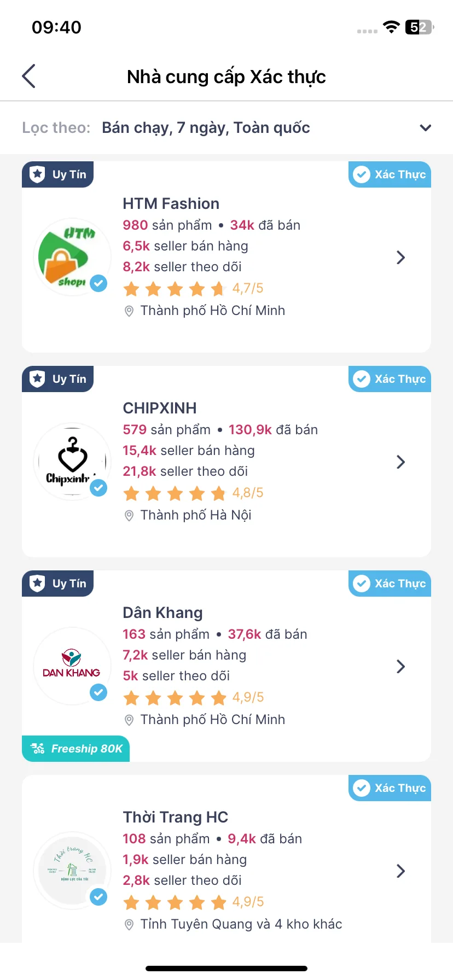Expand the Lọc theo filter dropdown arrow
Screen dimensions: 453x980
tap(426, 128)
